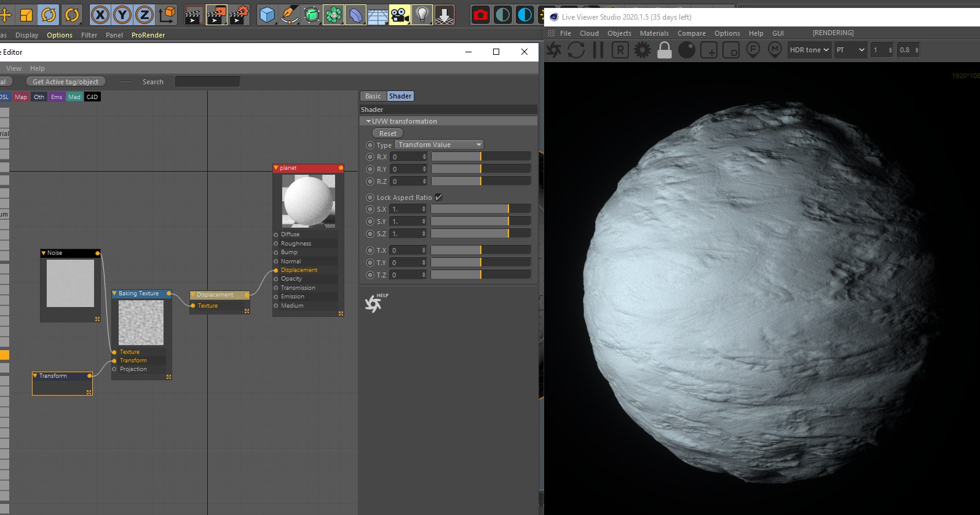Open the Deformer (bend) icon
The image size is (980, 515).
355,14
